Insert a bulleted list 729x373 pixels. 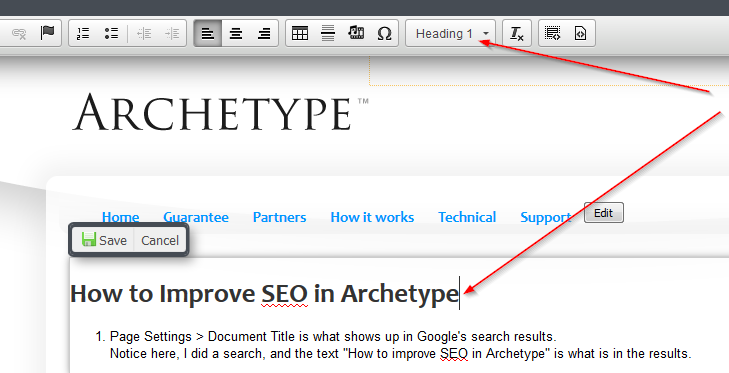pos(111,33)
